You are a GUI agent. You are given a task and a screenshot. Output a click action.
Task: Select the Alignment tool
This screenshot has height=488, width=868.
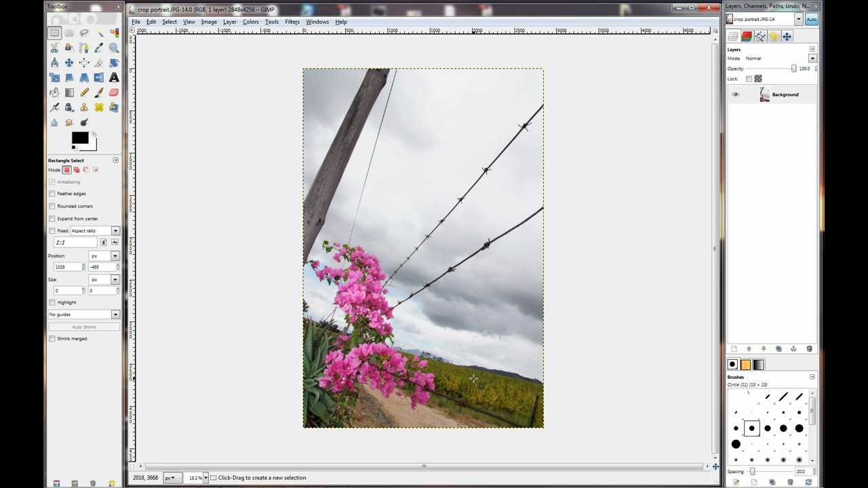(x=84, y=62)
